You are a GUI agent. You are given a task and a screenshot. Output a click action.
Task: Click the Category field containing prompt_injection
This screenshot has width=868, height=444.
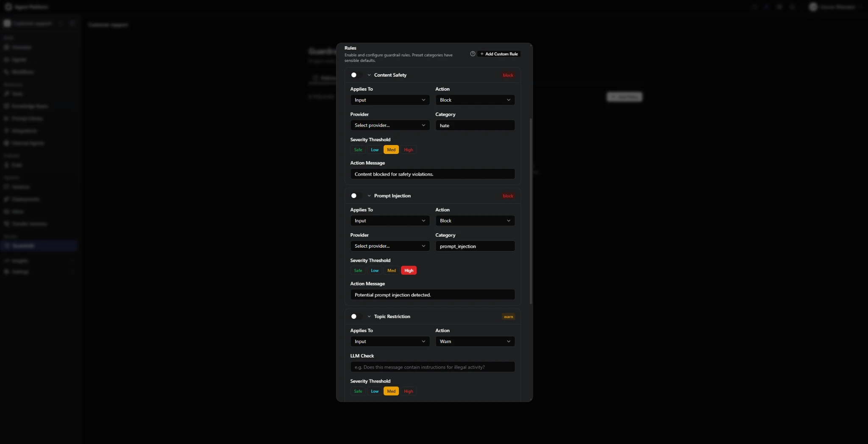point(475,246)
